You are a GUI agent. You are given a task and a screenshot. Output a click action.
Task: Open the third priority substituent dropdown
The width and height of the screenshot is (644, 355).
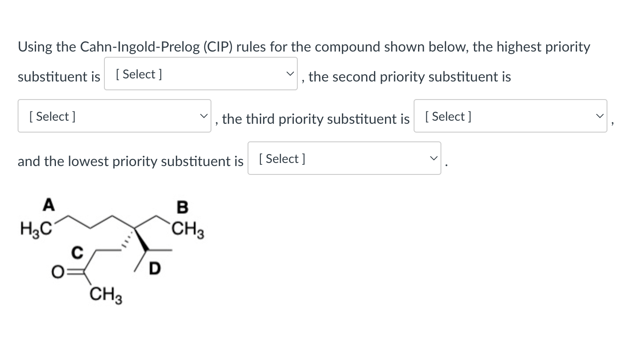510,116
